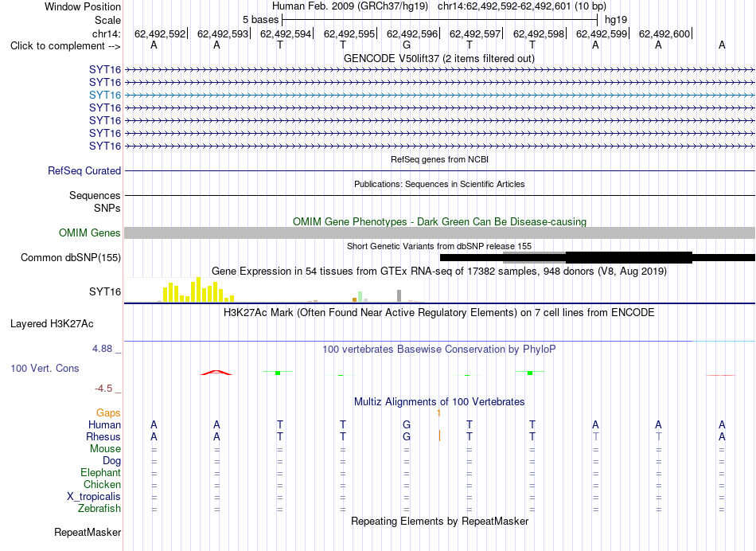Click 'Repeating Elements by RepeatMasker' title
756x551 pixels.
tap(439, 521)
